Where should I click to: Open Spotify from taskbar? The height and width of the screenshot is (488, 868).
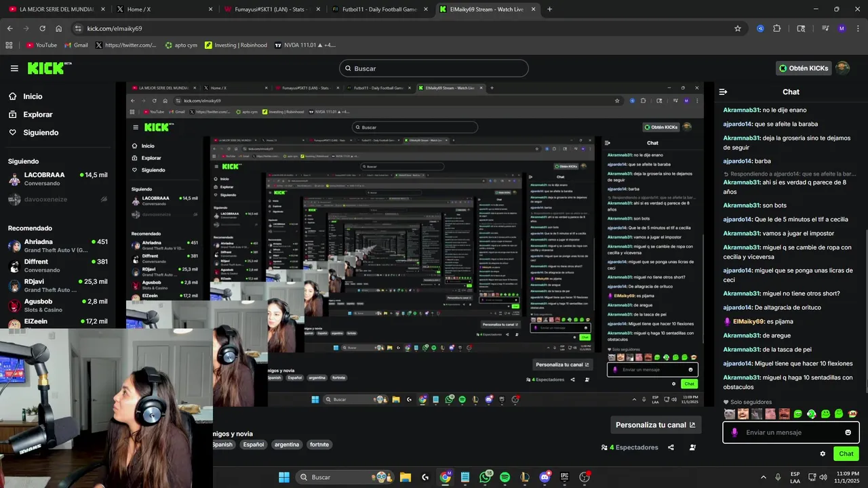505,477
